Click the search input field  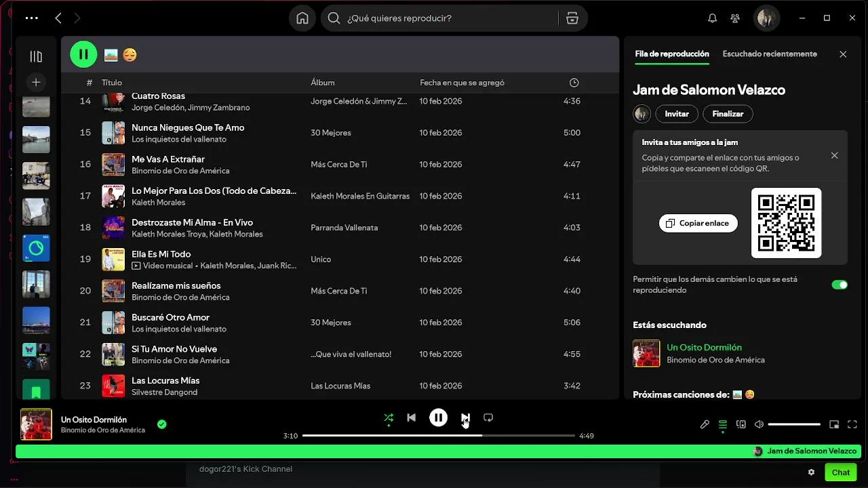pyautogui.click(x=451, y=18)
